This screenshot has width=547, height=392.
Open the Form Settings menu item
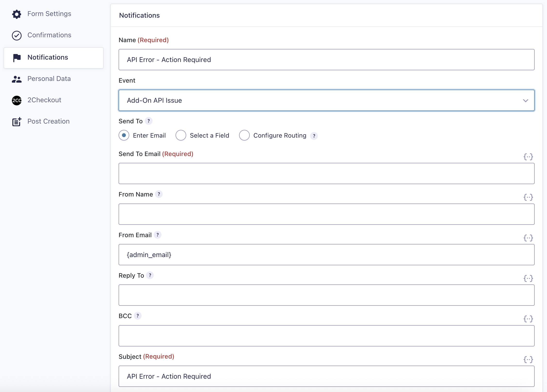[x=49, y=14]
